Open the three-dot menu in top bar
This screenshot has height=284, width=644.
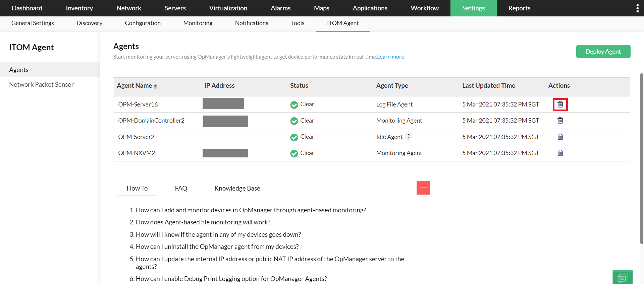click(637, 8)
